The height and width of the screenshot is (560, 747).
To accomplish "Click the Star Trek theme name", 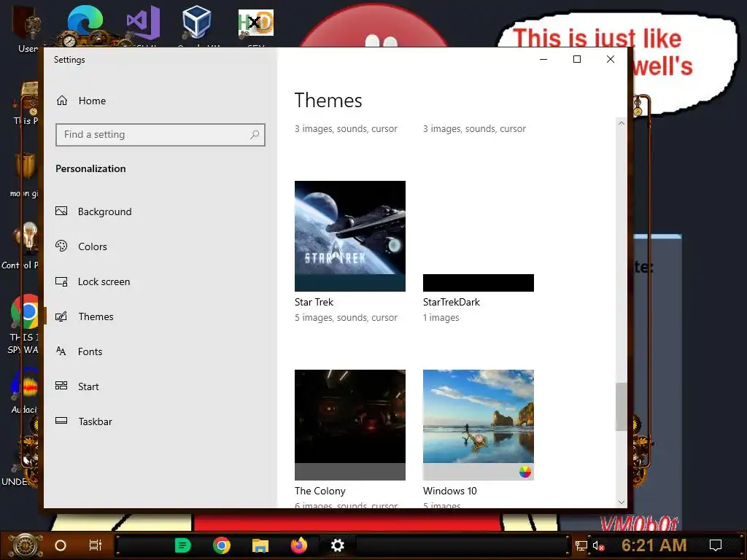I will pyautogui.click(x=314, y=302).
